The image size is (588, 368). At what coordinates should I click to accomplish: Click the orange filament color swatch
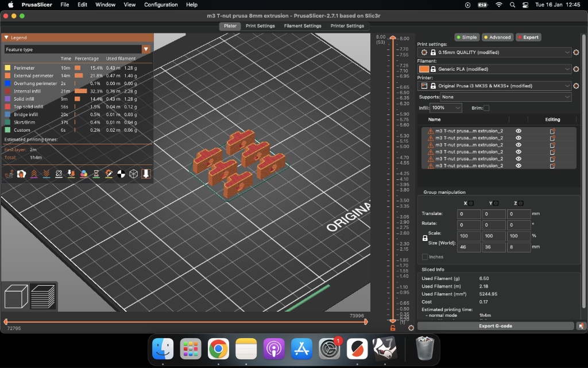tap(424, 69)
